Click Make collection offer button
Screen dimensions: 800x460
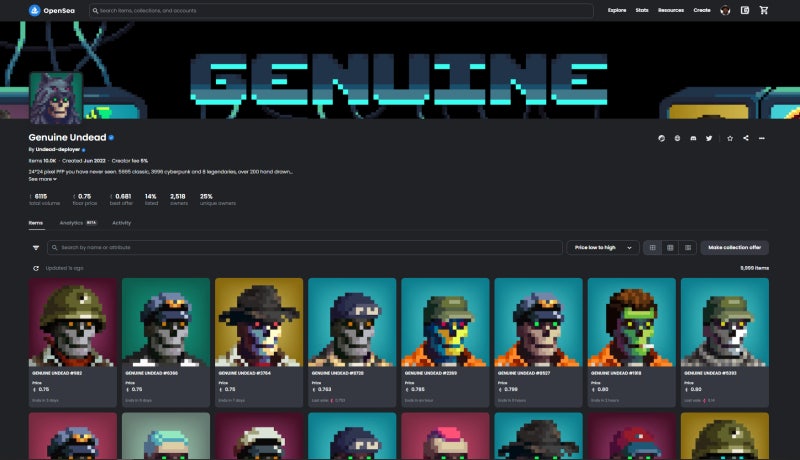pyautogui.click(x=735, y=247)
